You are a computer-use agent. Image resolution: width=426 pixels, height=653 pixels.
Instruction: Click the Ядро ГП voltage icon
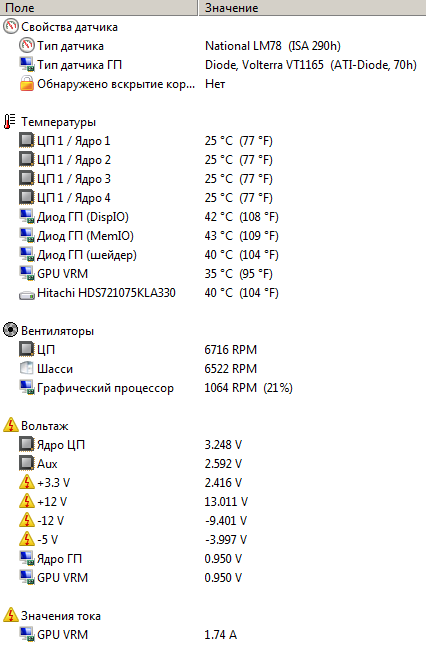coord(27,558)
